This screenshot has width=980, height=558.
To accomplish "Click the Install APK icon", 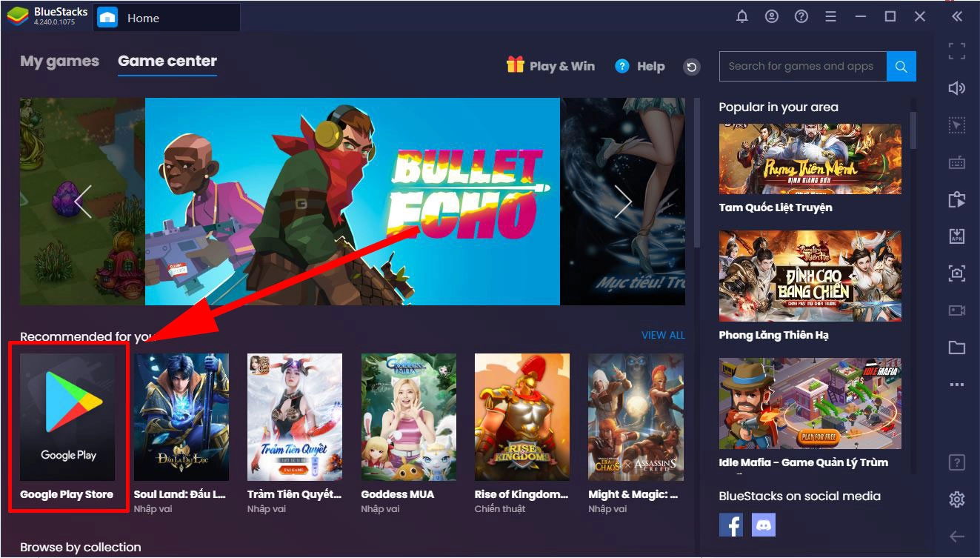I will coord(957,236).
